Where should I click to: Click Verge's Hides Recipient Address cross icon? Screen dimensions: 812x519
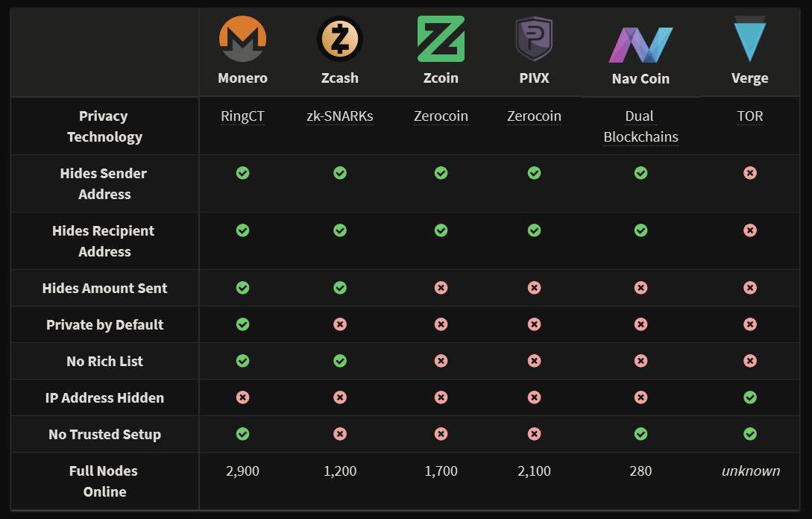pyautogui.click(x=750, y=230)
